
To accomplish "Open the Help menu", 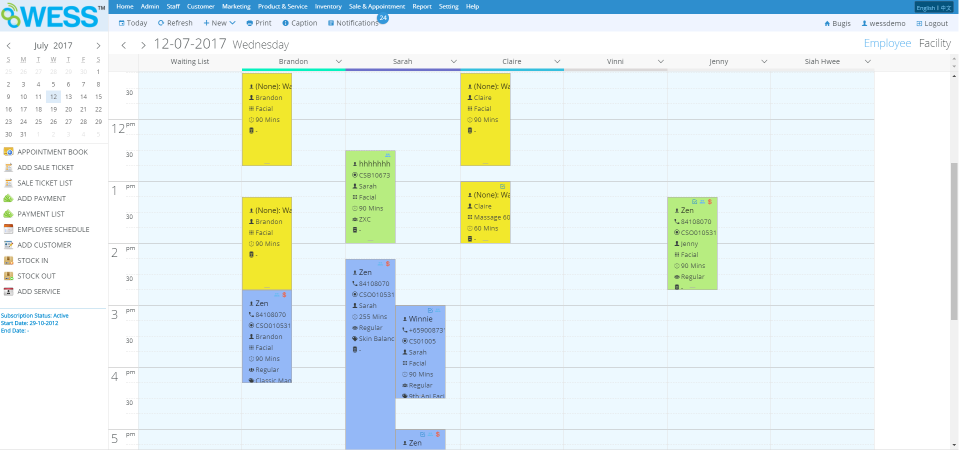I will (473, 7).
